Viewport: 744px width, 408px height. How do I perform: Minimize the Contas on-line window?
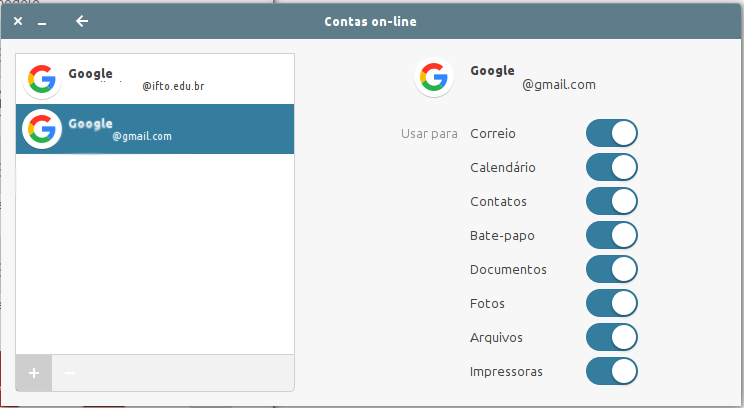tap(42, 22)
